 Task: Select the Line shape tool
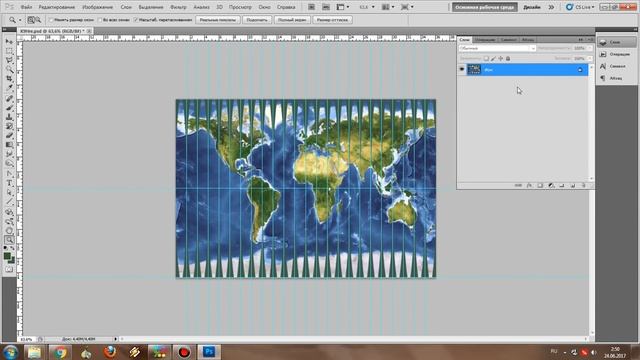pyautogui.click(x=9, y=202)
